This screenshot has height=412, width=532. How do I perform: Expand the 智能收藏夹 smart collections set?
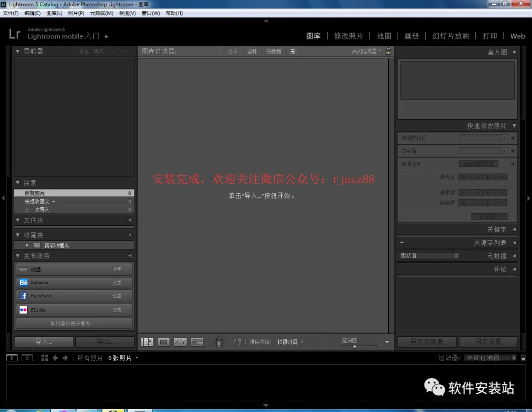click(x=28, y=245)
